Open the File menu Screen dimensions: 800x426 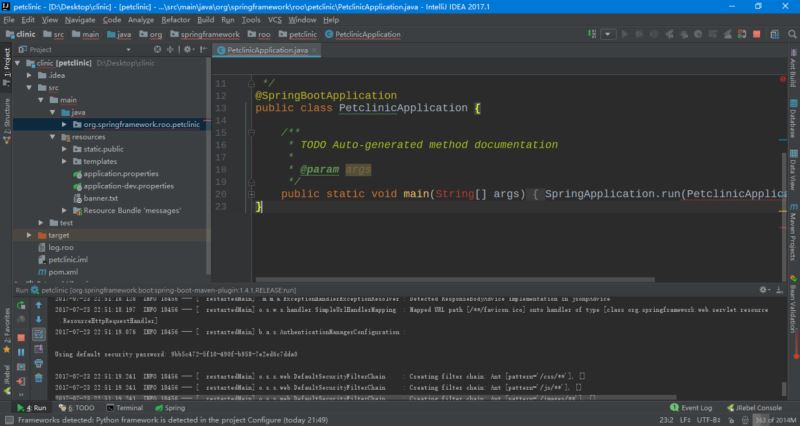click(9, 19)
